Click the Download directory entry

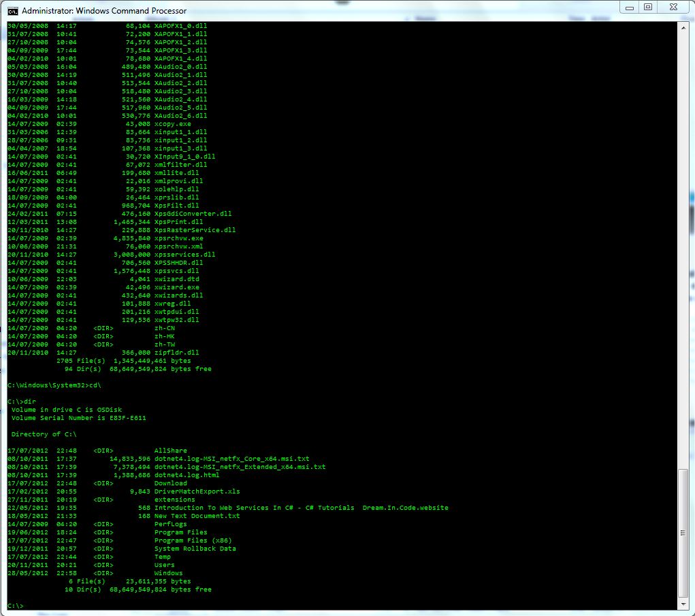[171, 483]
